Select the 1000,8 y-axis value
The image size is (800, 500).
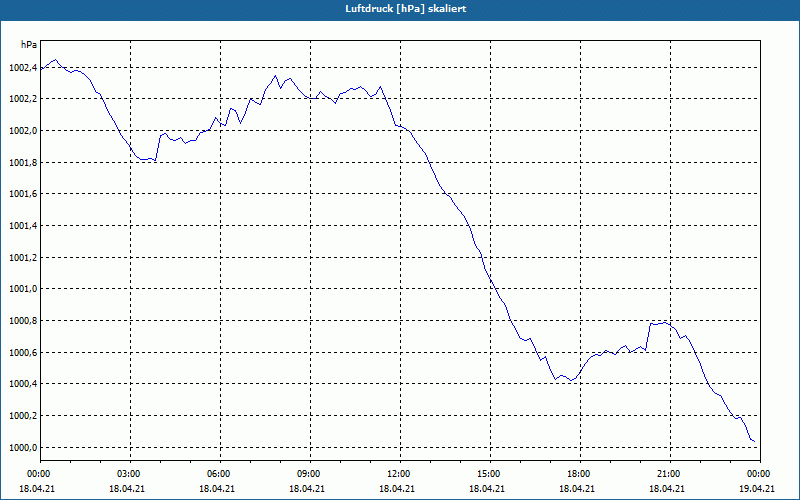pyautogui.click(x=23, y=320)
